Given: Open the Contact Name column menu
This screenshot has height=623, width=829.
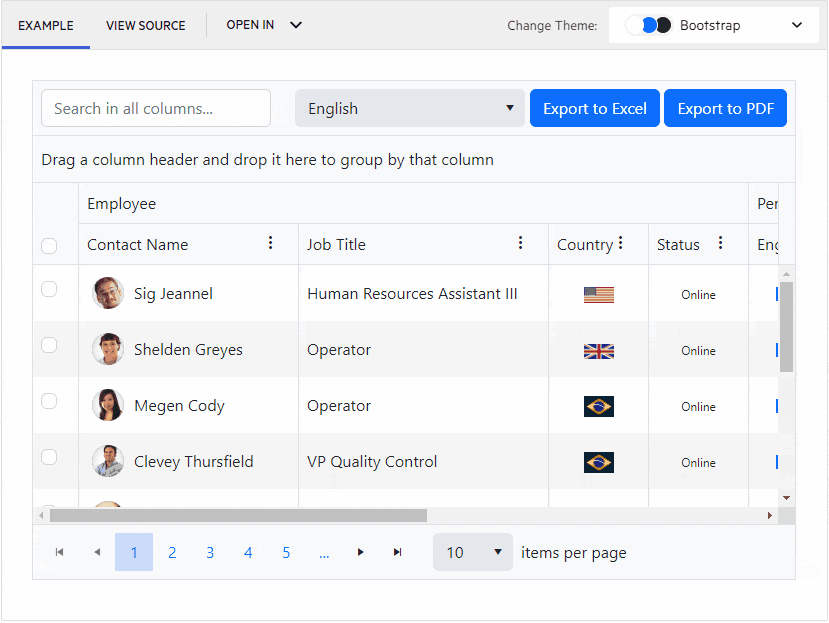Looking at the screenshot, I should pos(270,243).
